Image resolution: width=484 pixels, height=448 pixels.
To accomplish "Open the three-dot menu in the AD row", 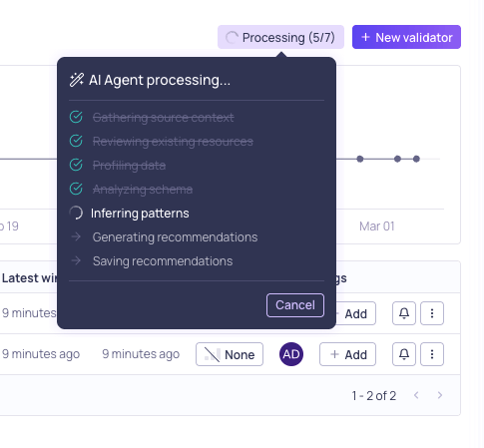I will click(x=432, y=354).
